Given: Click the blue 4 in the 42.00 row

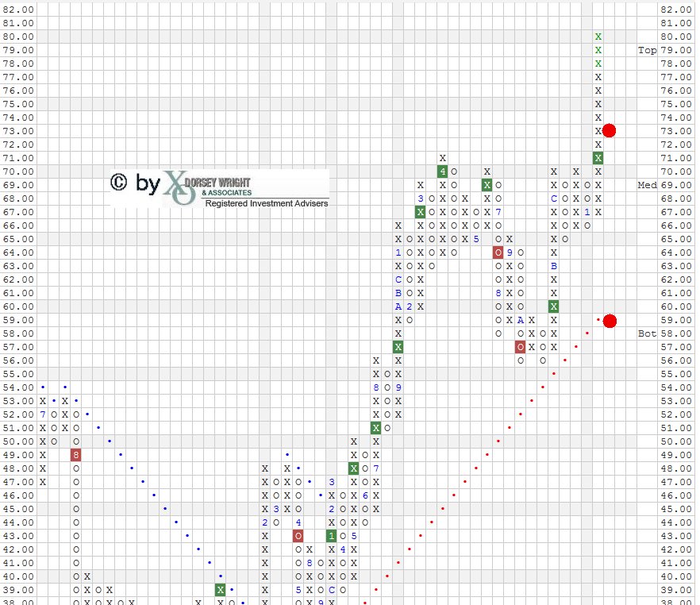Looking at the screenshot, I should click(342, 549).
